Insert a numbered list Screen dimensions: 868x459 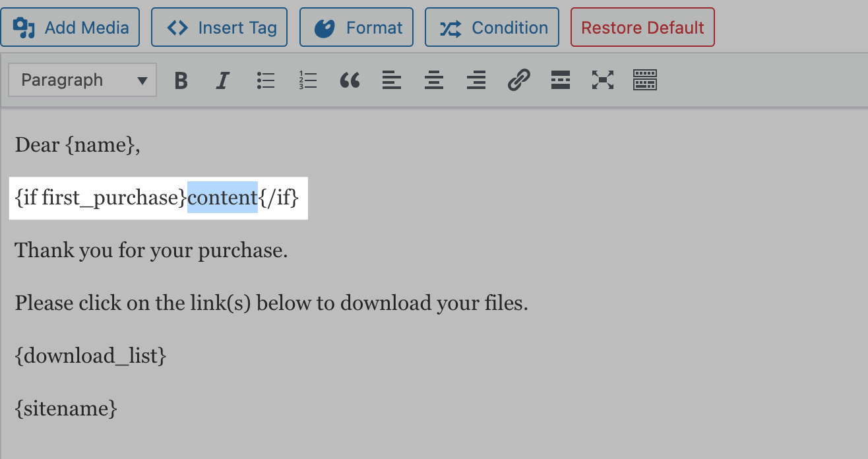(307, 80)
